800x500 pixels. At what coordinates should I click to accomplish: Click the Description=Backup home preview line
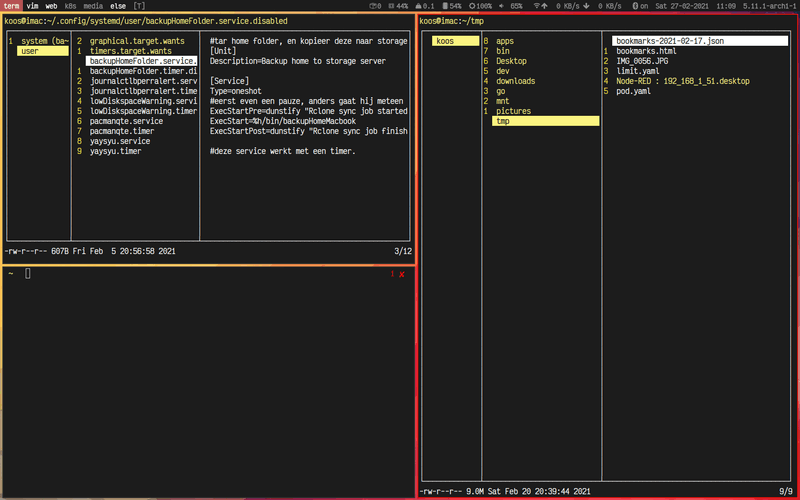[x=297, y=61]
